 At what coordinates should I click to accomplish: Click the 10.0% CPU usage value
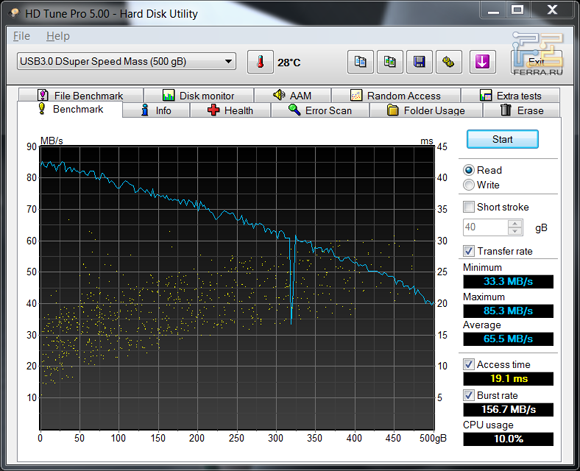(508, 439)
